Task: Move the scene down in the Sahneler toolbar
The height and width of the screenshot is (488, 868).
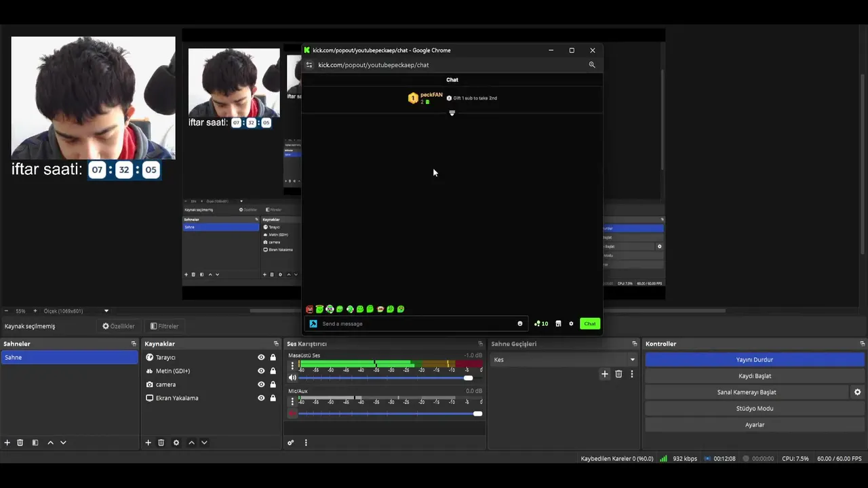Action: click(63, 443)
